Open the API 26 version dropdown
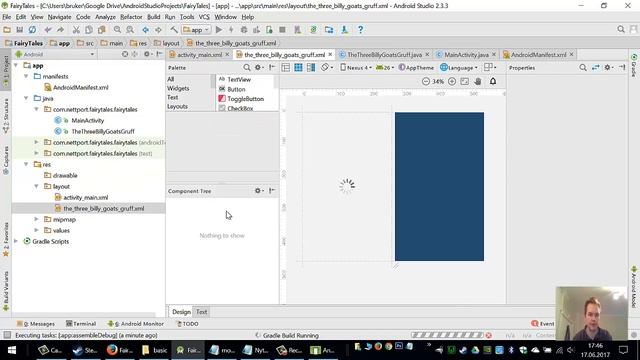 (385, 68)
